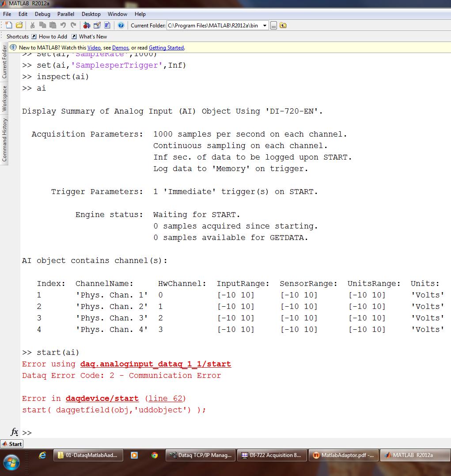Viewport: 451px width, 476px height.
Task: Click the Redo arrow icon
Action: 73,25
